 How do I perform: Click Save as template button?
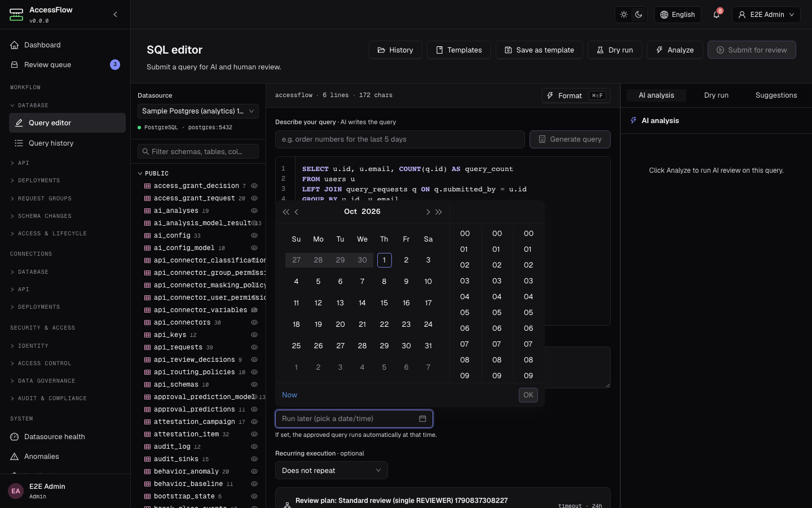(x=539, y=50)
